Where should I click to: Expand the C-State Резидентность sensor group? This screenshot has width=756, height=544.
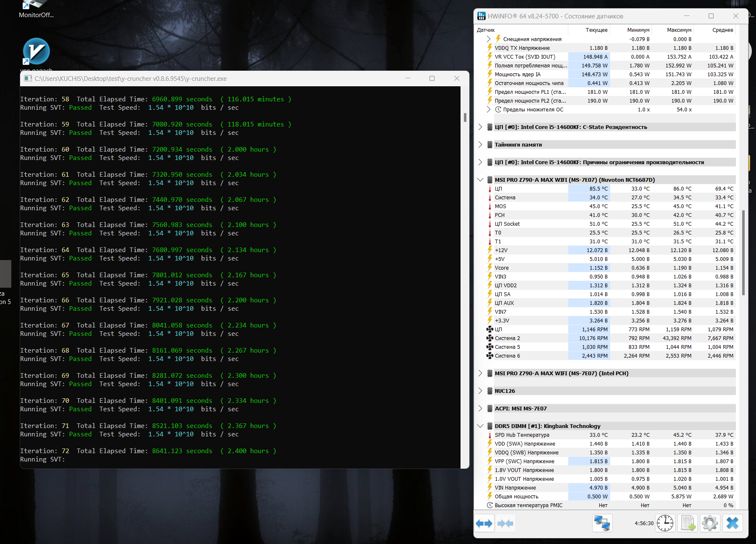click(480, 127)
